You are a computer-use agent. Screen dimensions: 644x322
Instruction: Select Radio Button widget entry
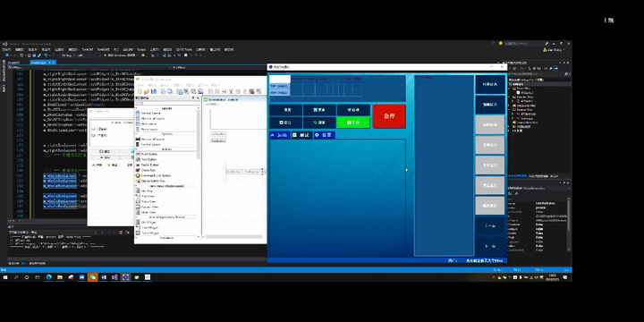coord(150,165)
